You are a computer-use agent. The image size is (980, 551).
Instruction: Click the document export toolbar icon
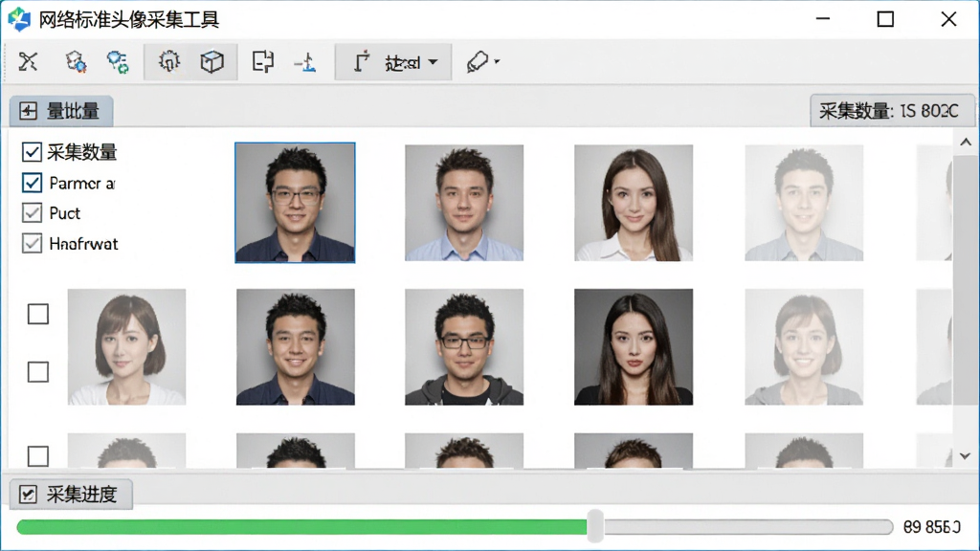point(262,62)
